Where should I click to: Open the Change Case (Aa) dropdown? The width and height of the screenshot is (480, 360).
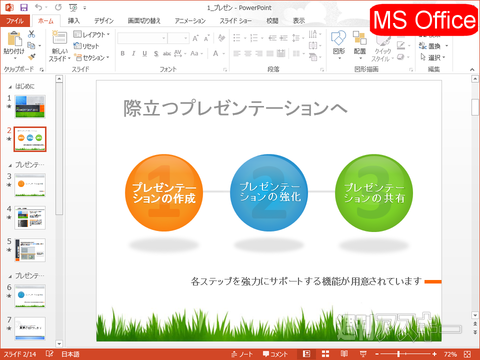196,53
